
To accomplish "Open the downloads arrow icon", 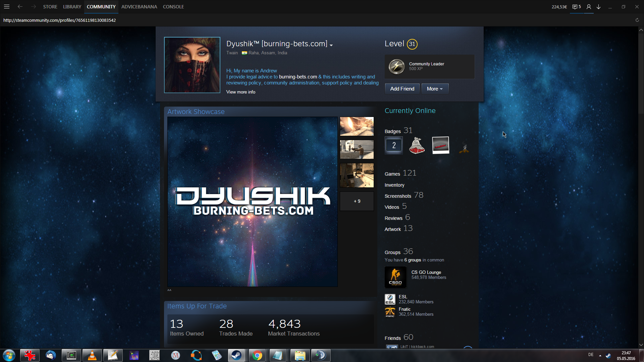I will [599, 7].
